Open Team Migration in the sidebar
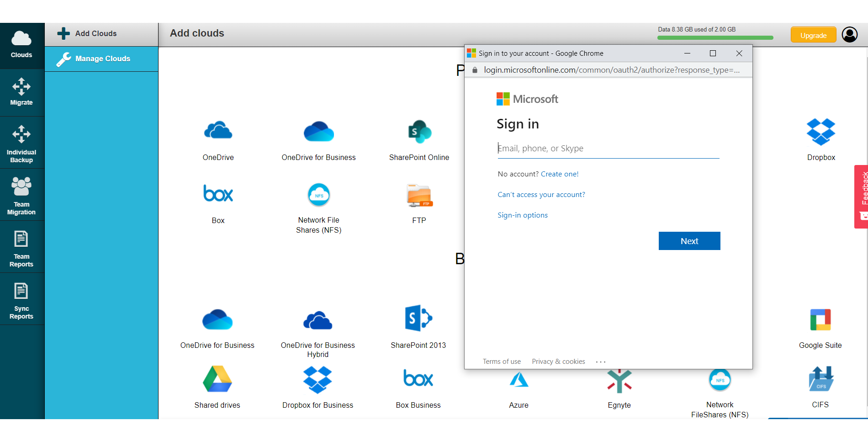Image resolution: width=868 pixels, height=442 pixels. 22,195
